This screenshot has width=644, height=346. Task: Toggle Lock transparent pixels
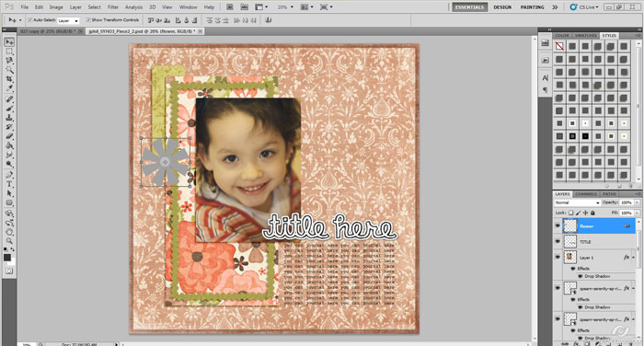pyautogui.click(x=570, y=213)
